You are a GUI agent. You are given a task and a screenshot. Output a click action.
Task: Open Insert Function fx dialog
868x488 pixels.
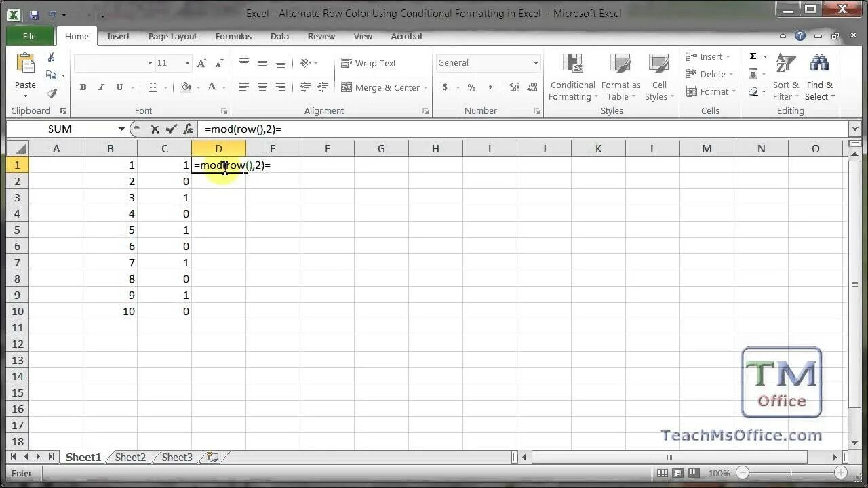click(189, 129)
